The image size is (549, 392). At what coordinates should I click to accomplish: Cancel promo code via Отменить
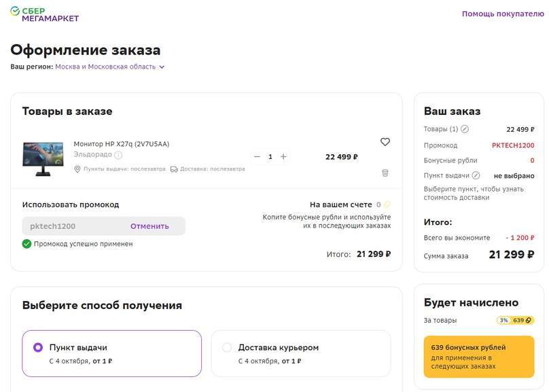pyautogui.click(x=149, y=226)
